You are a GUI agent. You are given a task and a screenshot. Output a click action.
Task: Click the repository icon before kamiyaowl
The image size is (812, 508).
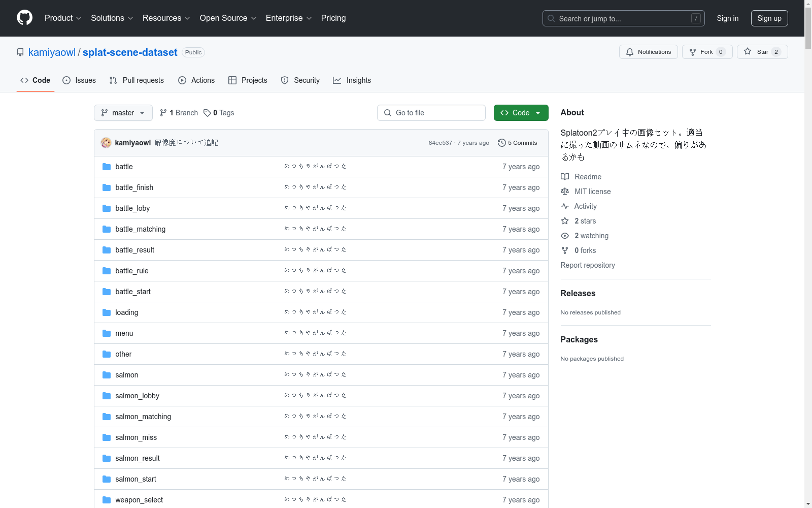(20, 52)
